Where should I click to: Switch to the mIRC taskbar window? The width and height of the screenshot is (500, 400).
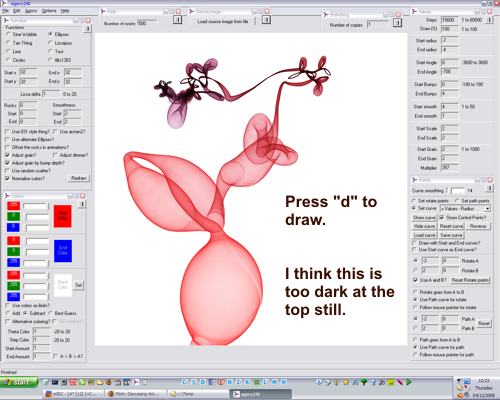73,394
